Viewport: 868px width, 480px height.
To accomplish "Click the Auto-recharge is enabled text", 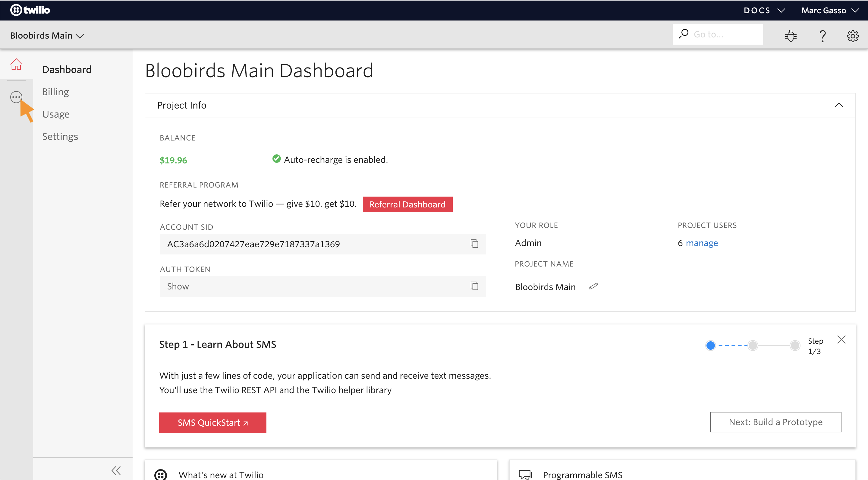I will pyautogui.click(x=336, y=160).
